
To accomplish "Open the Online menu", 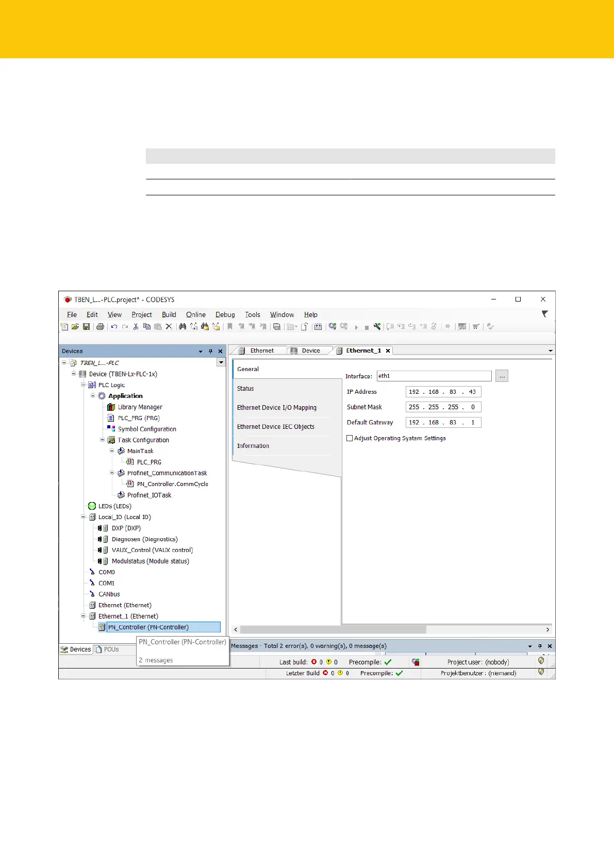I will [x=196, y=314].
